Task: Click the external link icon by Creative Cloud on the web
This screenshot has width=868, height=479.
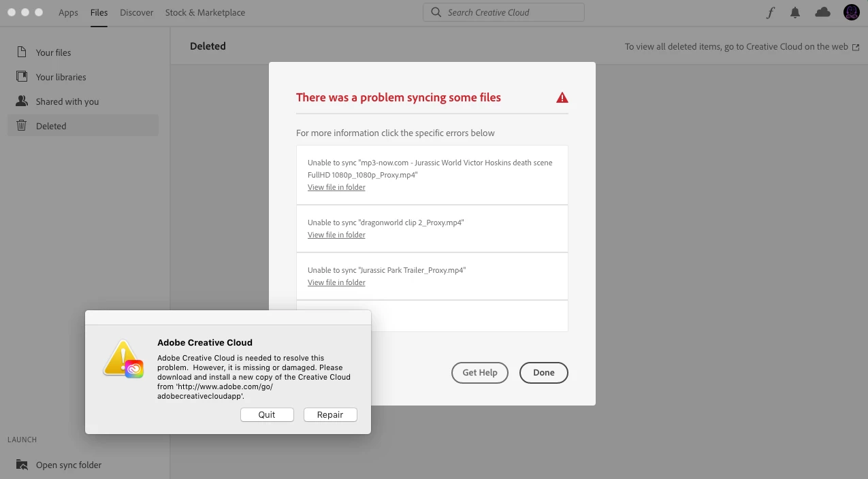Action: click(x=856, y=47)
